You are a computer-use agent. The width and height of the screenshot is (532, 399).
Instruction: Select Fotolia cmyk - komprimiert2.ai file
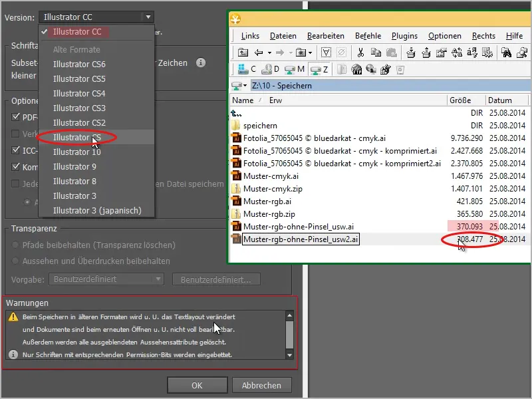click(x=378, y=164)
